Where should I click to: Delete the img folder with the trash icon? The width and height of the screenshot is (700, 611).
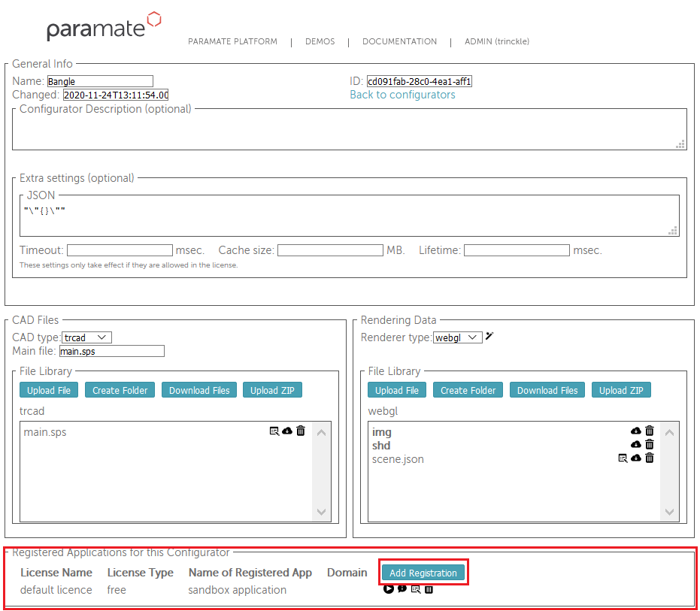(x=650, y=431)
